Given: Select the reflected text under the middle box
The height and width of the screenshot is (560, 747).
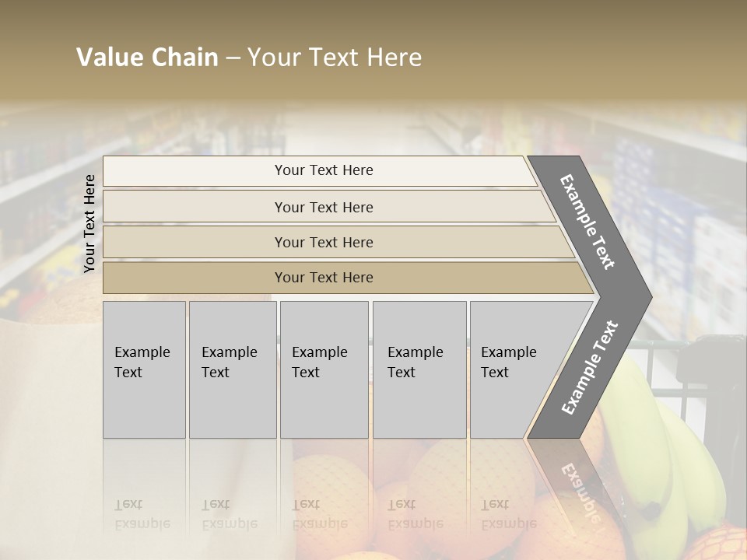Looking at the screenshot, I should point(320,513).
